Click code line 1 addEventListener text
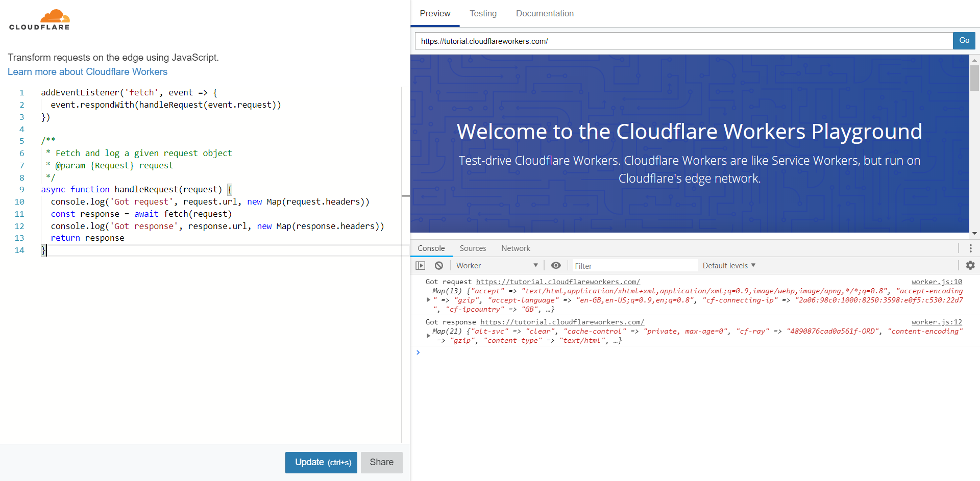The height and width of the screenshot is (481, 980). coord(130,92)
